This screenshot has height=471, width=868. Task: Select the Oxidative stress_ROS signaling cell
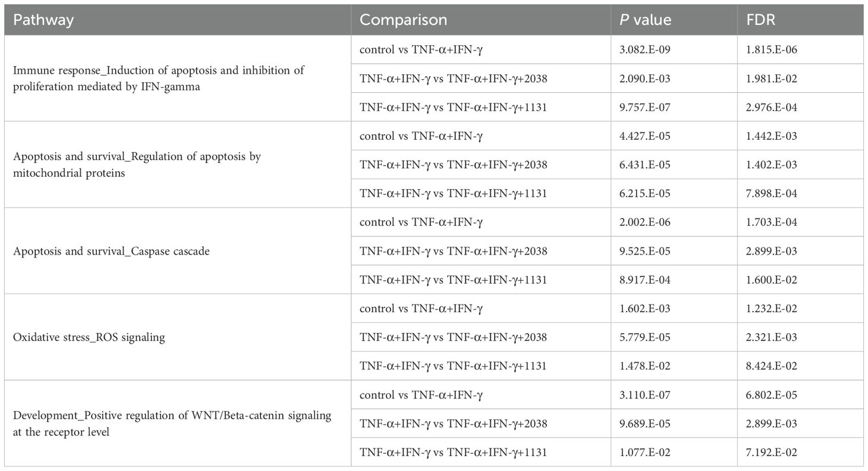click(89, 337)
